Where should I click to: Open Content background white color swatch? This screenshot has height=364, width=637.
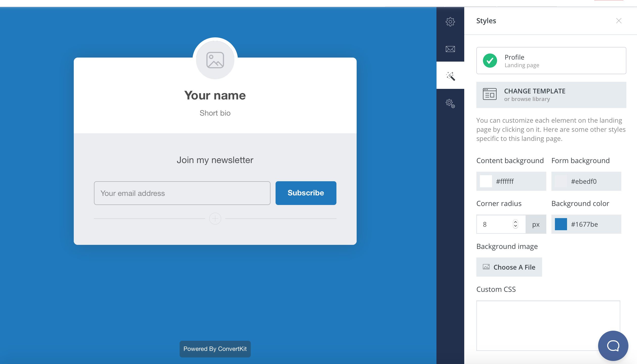[486, 181]
